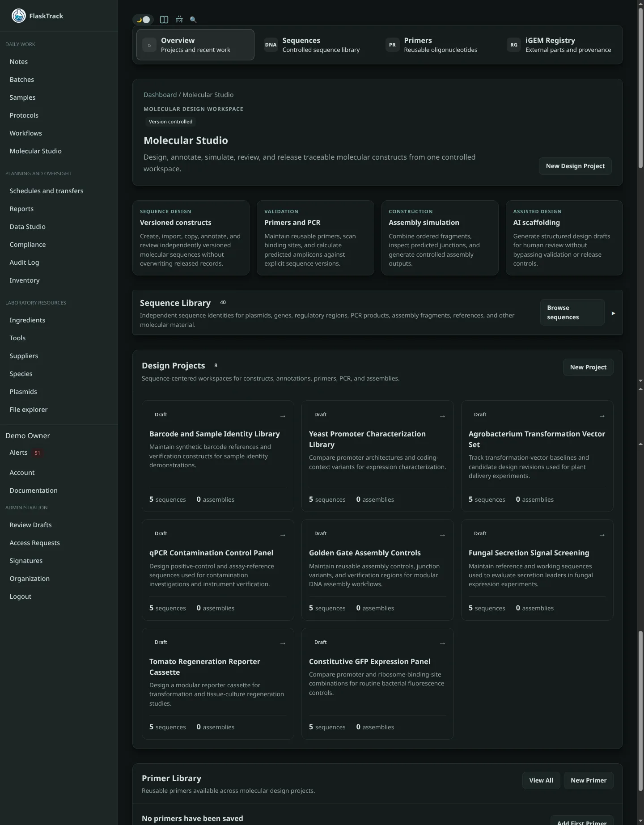Open search with the magnifier icon
Screen dimensions: 644x825
(193, 20)
